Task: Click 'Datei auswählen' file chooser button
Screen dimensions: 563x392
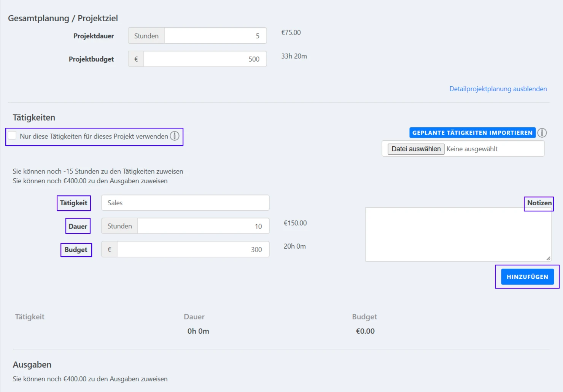Action: (416, 149)
